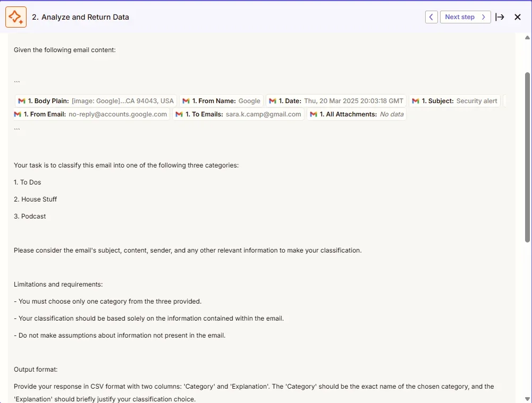The image size is (532, 403).
Task: Select the All Attachments data pill
Action: coord(356,114)
